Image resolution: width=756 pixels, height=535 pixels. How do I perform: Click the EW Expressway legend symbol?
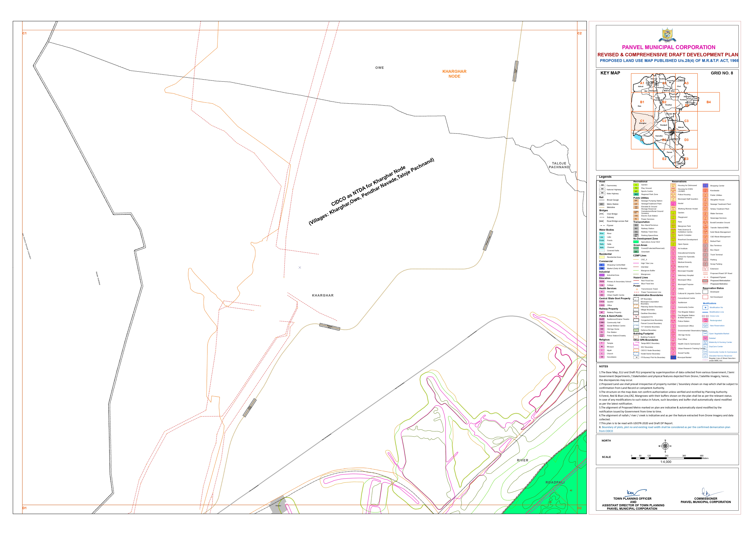[x=602, y=185]
